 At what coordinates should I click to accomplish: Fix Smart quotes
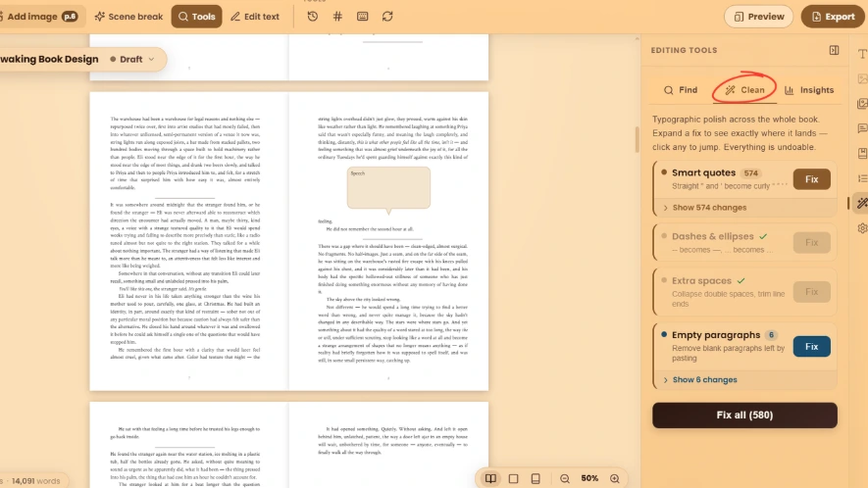coord(811,179)
